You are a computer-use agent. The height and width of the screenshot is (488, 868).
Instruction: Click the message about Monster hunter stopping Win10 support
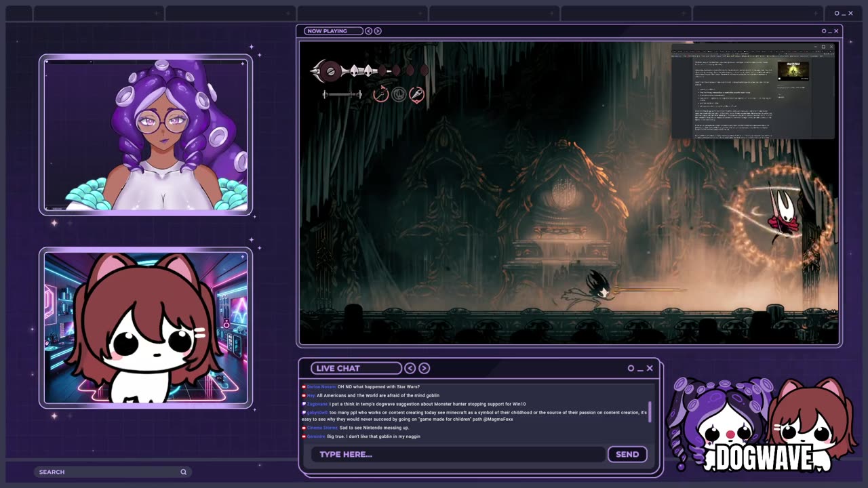[x=427, y=404]
